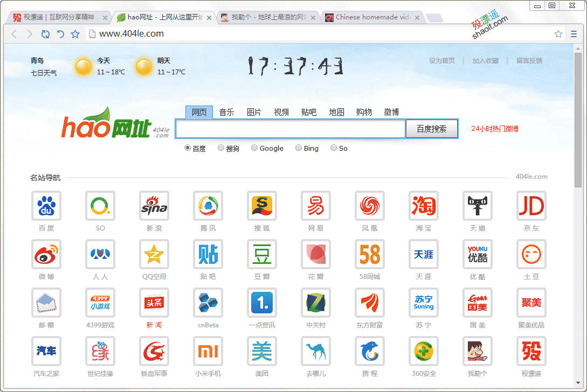
Task: Select the So search engine radio
Action: [x=334, y=148]
